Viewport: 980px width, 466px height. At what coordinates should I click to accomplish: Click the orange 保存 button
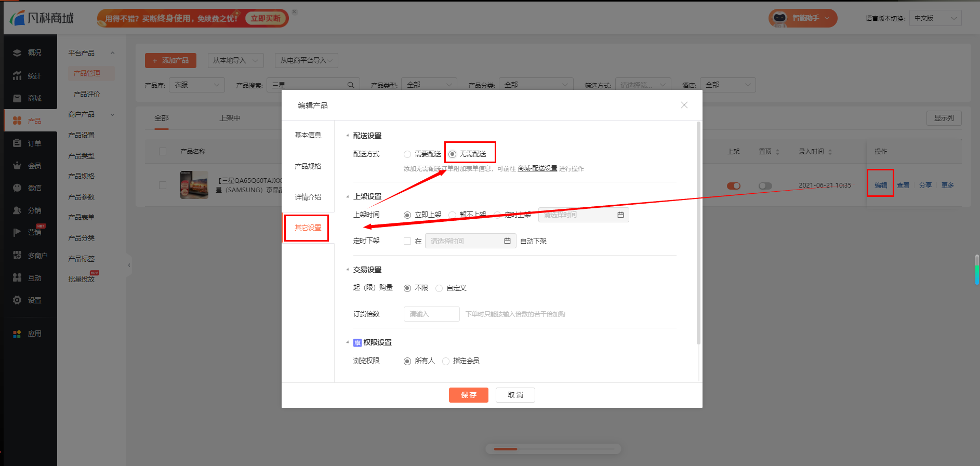tap(468, 395)
